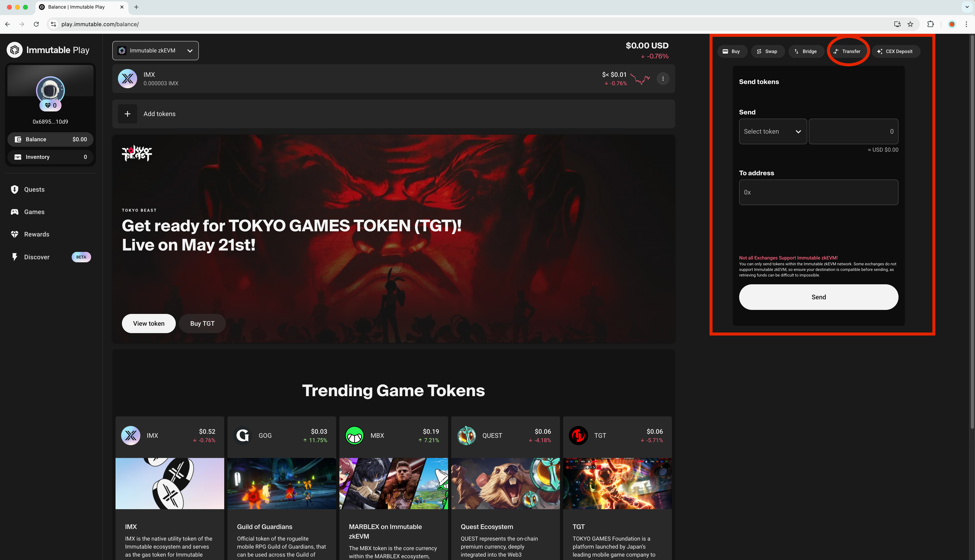This screenshot has width=975, height=560.
Task: Open the browser extensions puzzle icon
Action: pyautogui.click(x=930, y=24)
